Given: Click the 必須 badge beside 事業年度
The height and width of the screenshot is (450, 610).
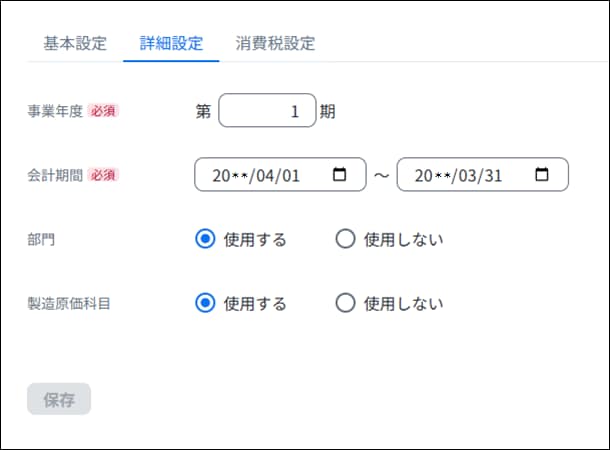Looking at the screenshot, I should click(104, 111).
